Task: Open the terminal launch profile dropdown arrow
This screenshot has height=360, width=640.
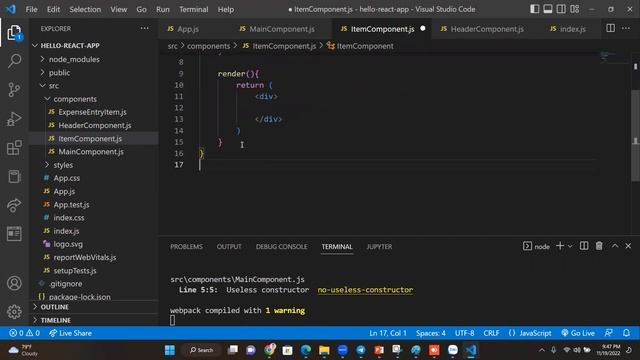Action: (570, 246)
